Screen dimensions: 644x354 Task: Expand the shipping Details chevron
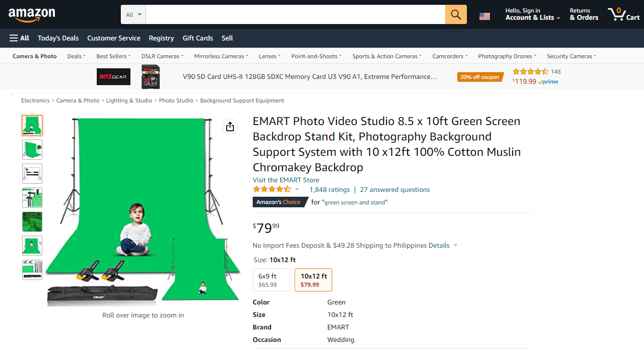(455, 245)
